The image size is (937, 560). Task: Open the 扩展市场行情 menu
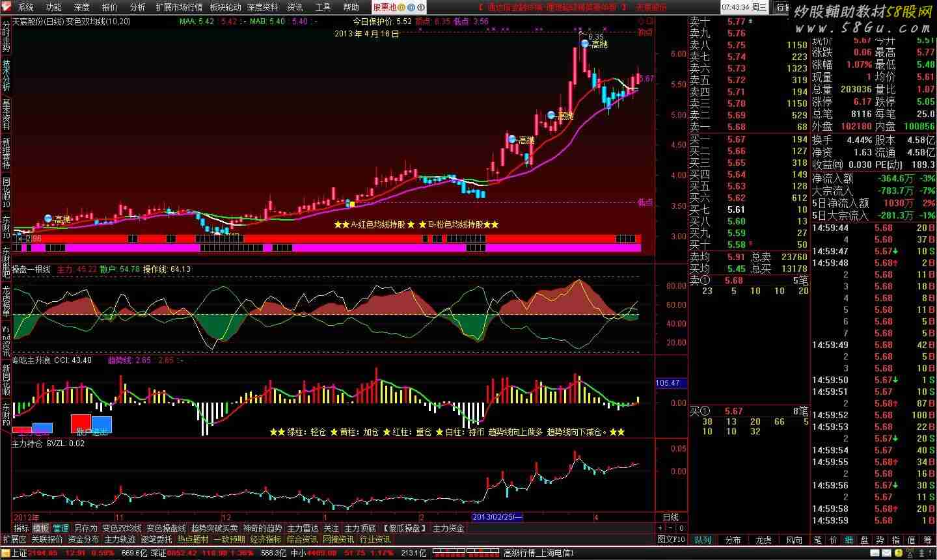pyautogui.click(x=179, y=7)
